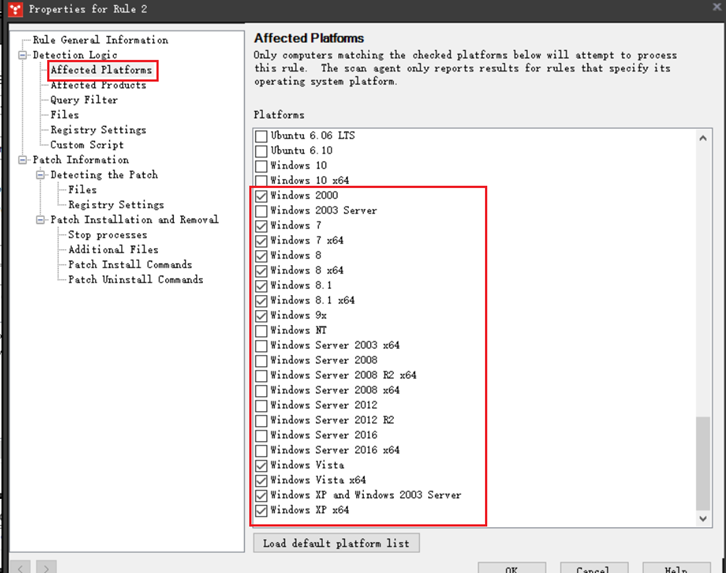Click Load default platform list button
Viewport: 726px width, 573px height.
[x=337, y=543]
